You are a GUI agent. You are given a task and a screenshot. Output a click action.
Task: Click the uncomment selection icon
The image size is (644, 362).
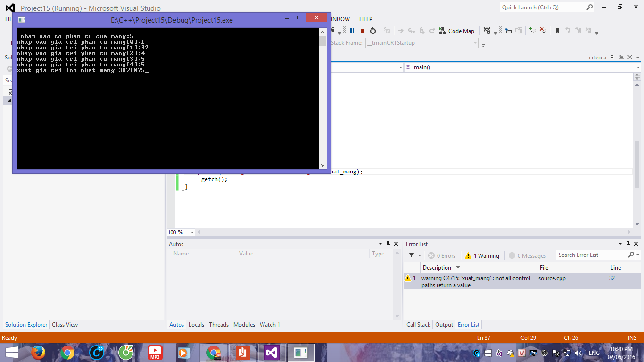pos(543,31)
